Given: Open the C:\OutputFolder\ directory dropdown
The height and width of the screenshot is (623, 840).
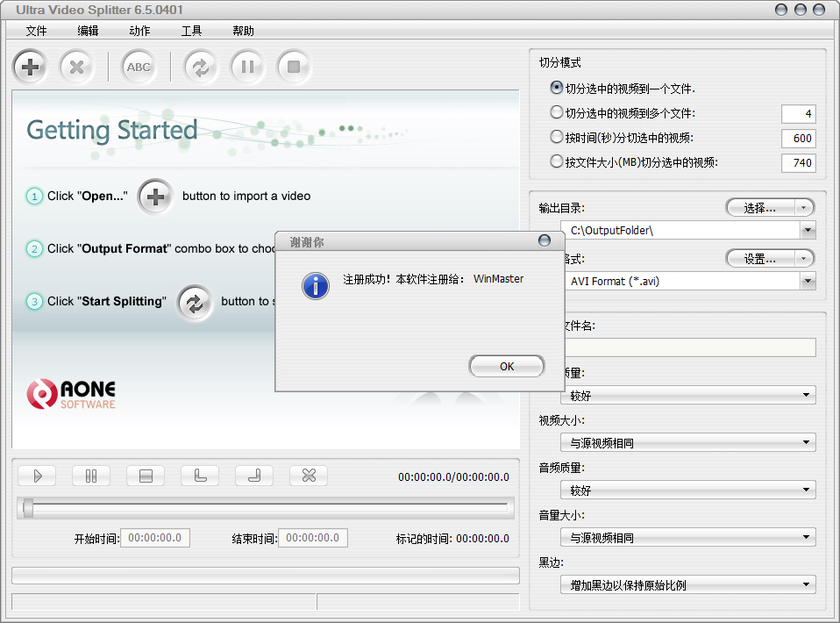Looking at the screenshot, I should tap(808, 231).
